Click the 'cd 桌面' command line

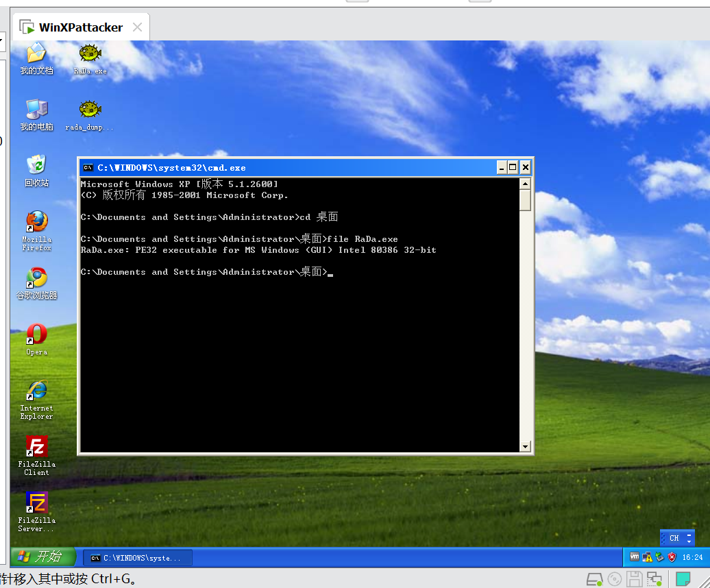click(209, 217)
